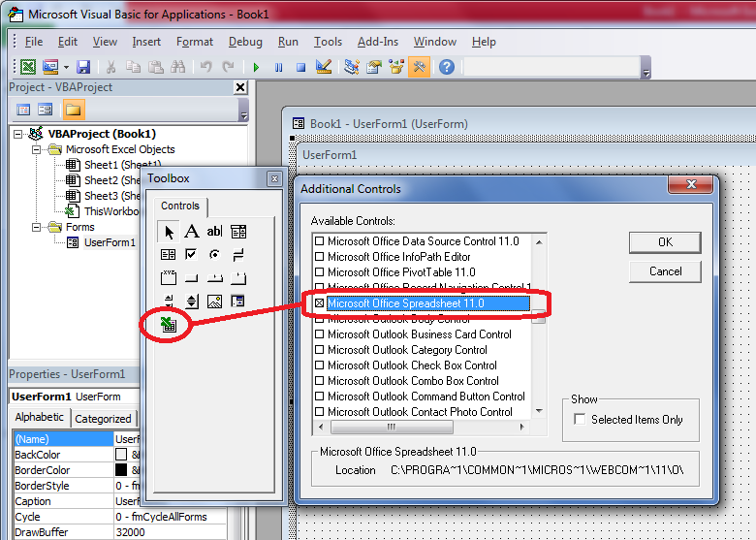Viewport: 756px width, 540px height.
Task: Select the CheckBox tool in Toolbox
Action: [x=191, y=255]
